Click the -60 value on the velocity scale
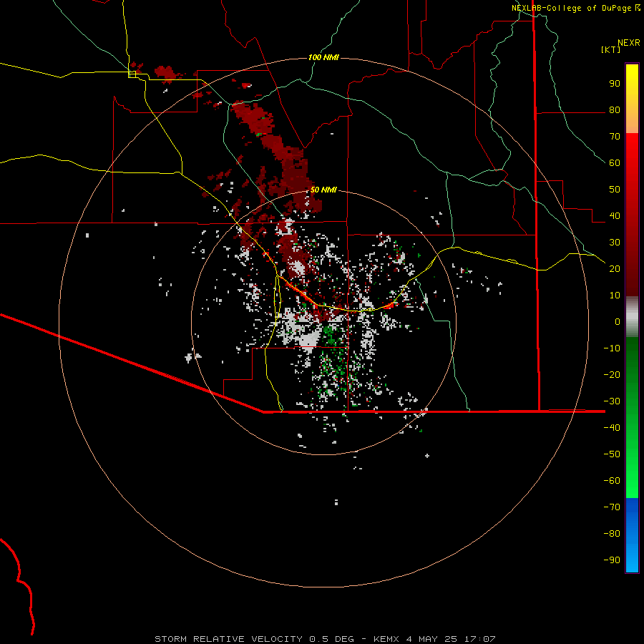The image size is (644, 644). 612,481
